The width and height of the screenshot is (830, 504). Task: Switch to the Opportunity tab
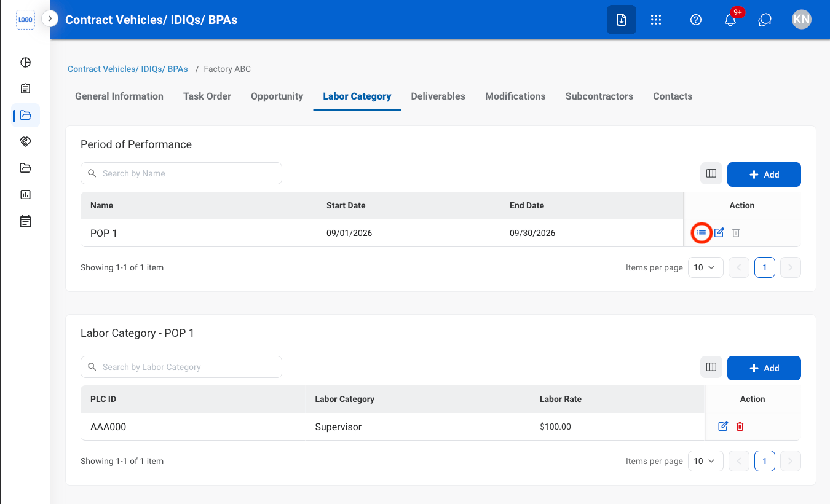(277, 96)
